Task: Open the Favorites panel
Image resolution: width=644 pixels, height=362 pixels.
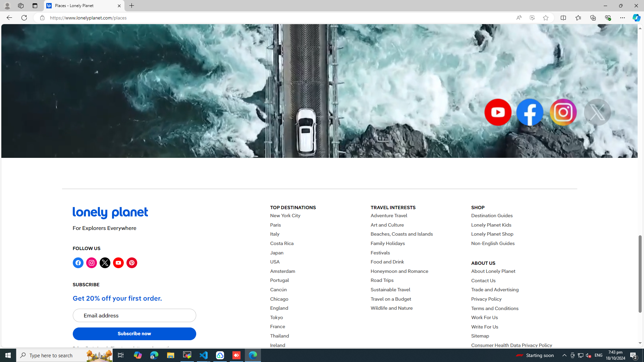Action: (578, 18)
